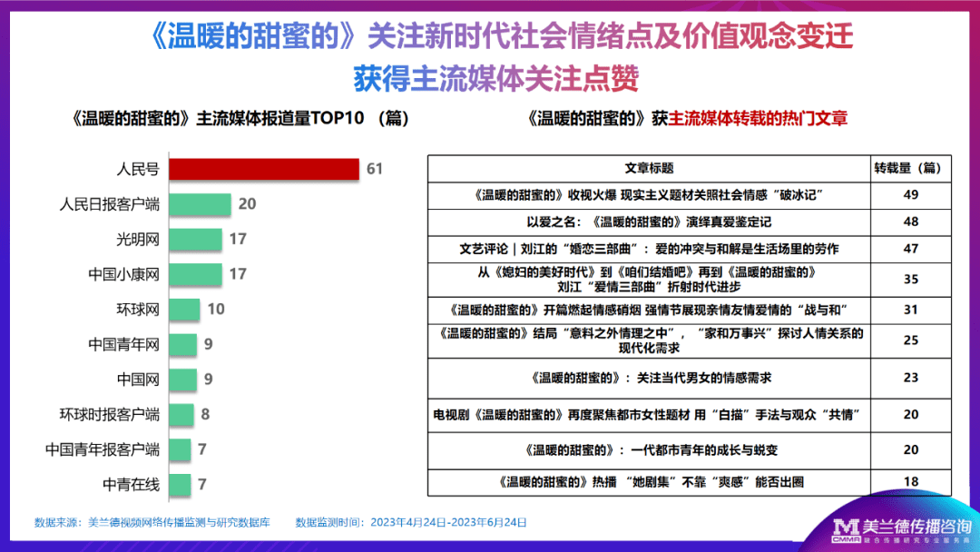Select the 环球网 label
The width and height of the screenshot is (980, 552).
138,309
